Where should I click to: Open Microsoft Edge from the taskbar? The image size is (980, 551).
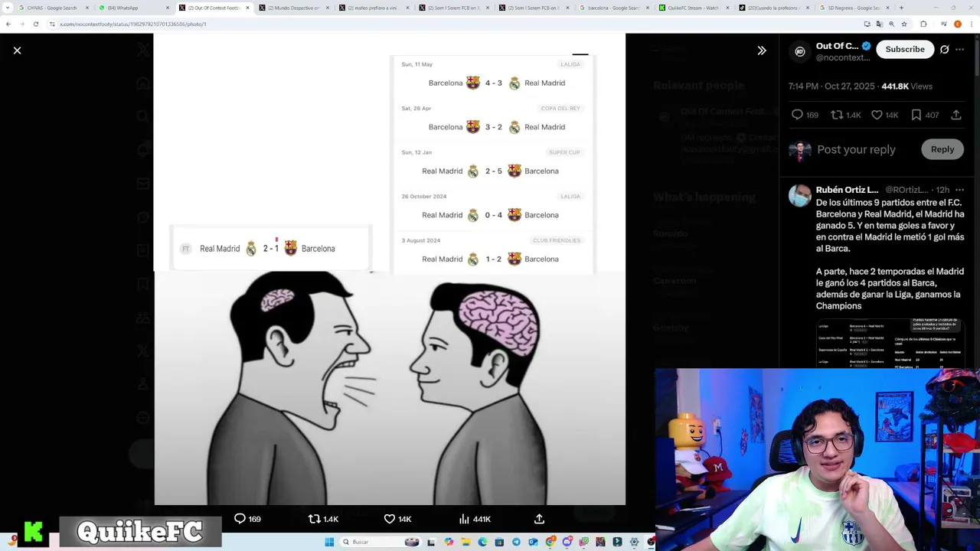point(482,542)
